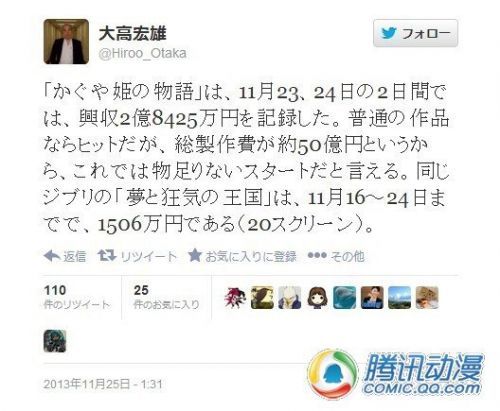Open first red-haired character avatar

click(235, 297)
